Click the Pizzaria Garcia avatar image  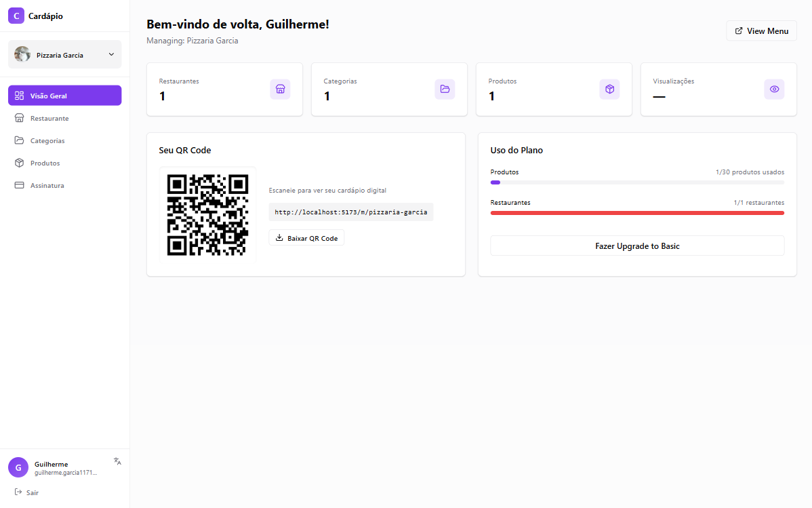pos(22,54)
